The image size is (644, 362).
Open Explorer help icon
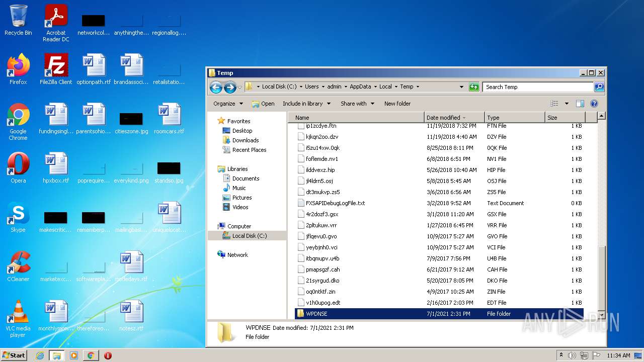coord(594,104)
